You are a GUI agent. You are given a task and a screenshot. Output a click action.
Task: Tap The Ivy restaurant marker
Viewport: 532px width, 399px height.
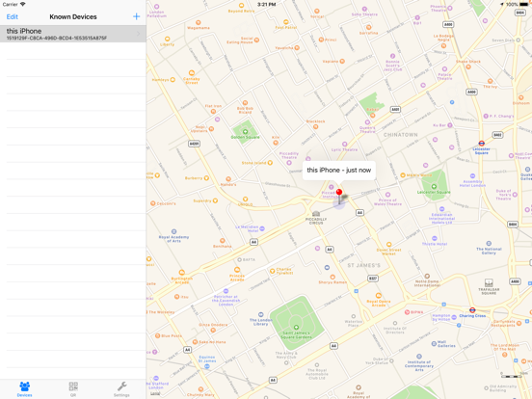pos(490,81)
